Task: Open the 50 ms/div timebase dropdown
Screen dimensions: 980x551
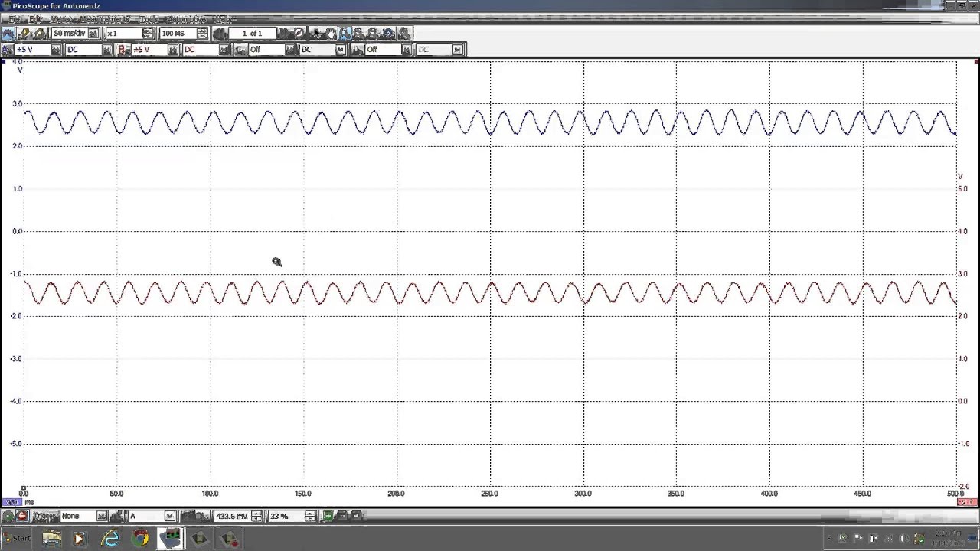Action: click(x=93, y=34)
